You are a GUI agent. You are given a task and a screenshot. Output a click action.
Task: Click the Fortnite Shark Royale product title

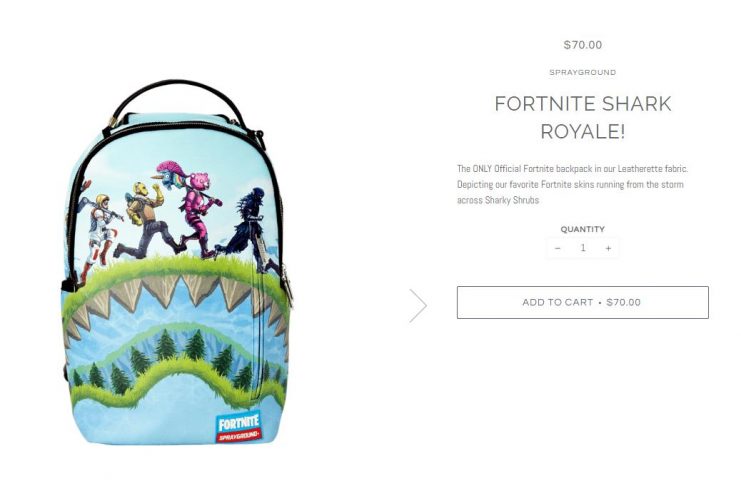point(583,117)
